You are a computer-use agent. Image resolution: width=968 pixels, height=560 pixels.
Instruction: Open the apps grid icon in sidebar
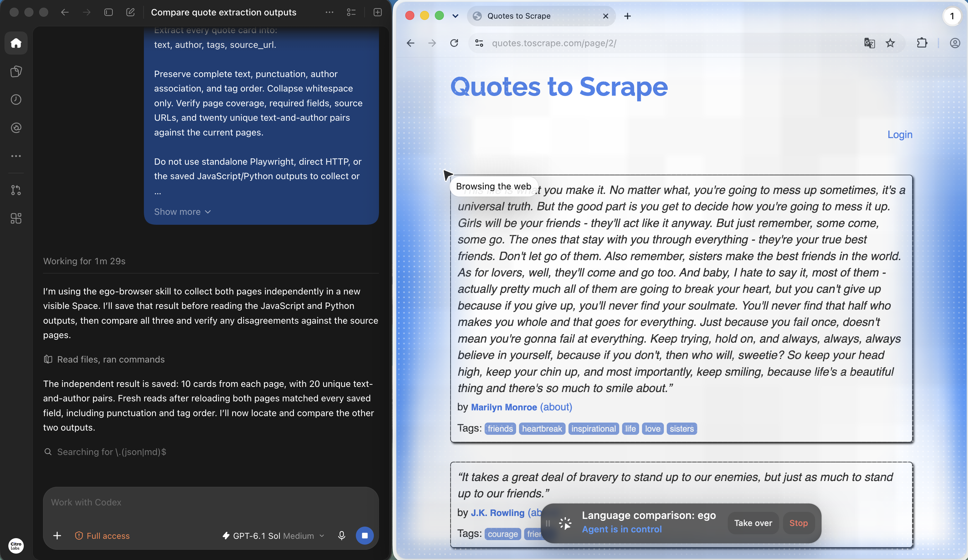[16, 219]
